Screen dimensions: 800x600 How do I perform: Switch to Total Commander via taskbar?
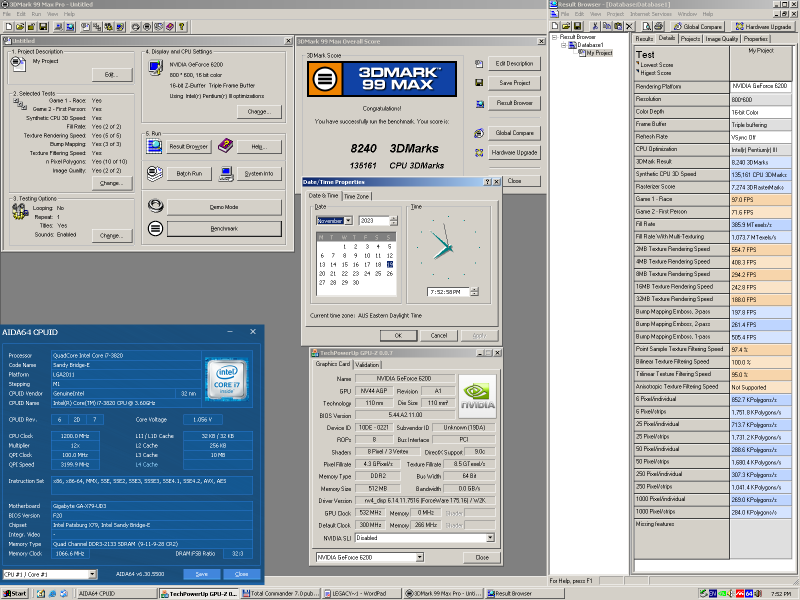(281, 593)
